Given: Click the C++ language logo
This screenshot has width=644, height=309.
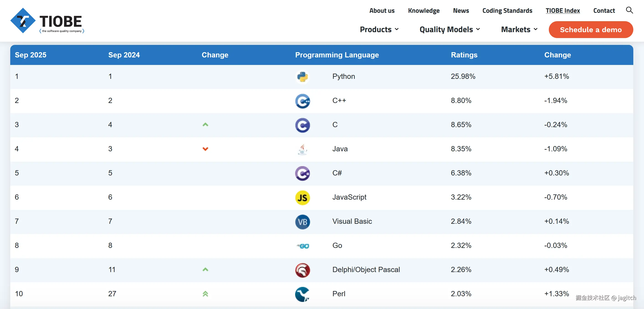Looking at the screenshot, I should coord(302,101).
